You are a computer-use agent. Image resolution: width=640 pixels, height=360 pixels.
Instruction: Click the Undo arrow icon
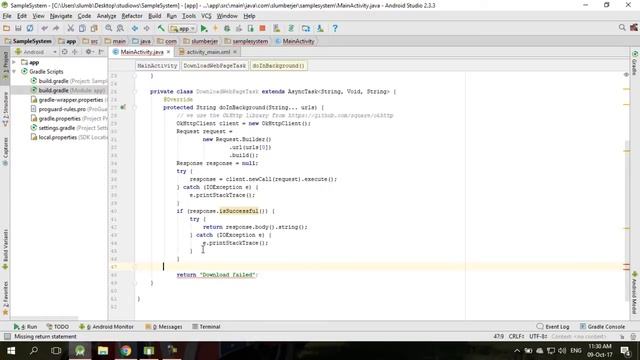(44, 28)
